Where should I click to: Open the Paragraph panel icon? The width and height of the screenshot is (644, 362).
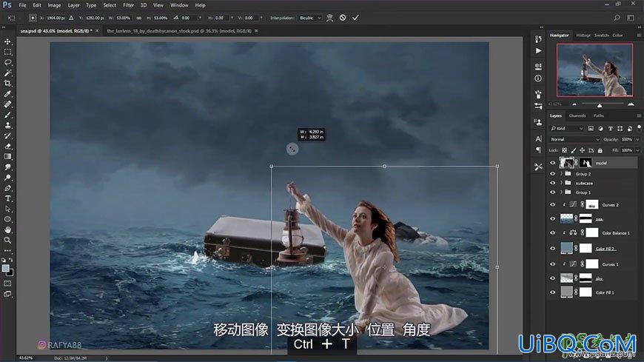pos(538,150)
